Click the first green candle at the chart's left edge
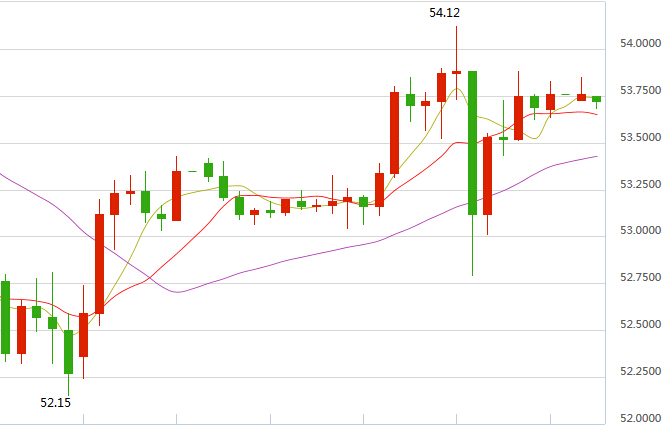Viewport: 670px width, 427px height. point(5,316)
